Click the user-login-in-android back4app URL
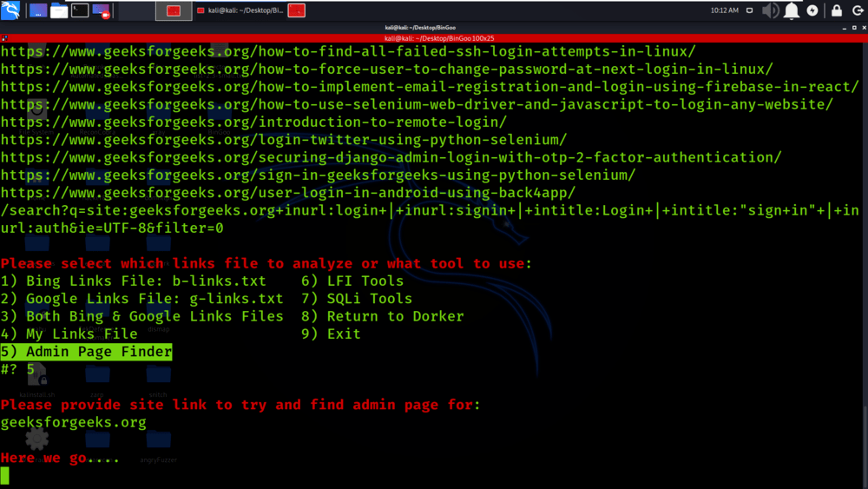This screenshot has width=868, height=489. 288,194
